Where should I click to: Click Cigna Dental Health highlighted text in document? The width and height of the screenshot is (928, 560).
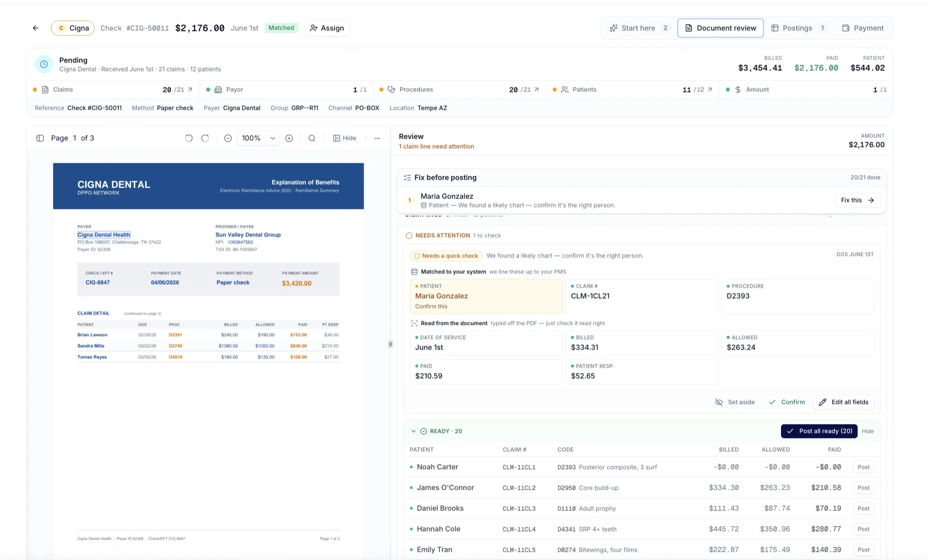104,235
